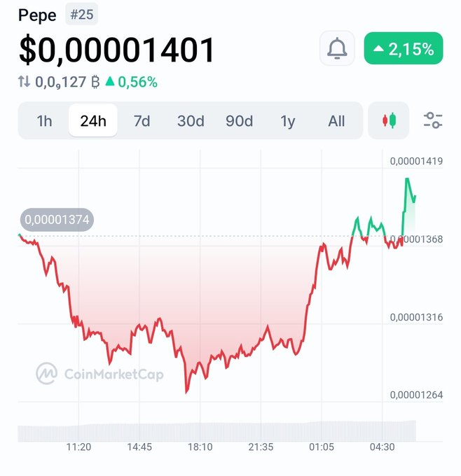Open chart settings sliders icon

(x=433, y=120)
